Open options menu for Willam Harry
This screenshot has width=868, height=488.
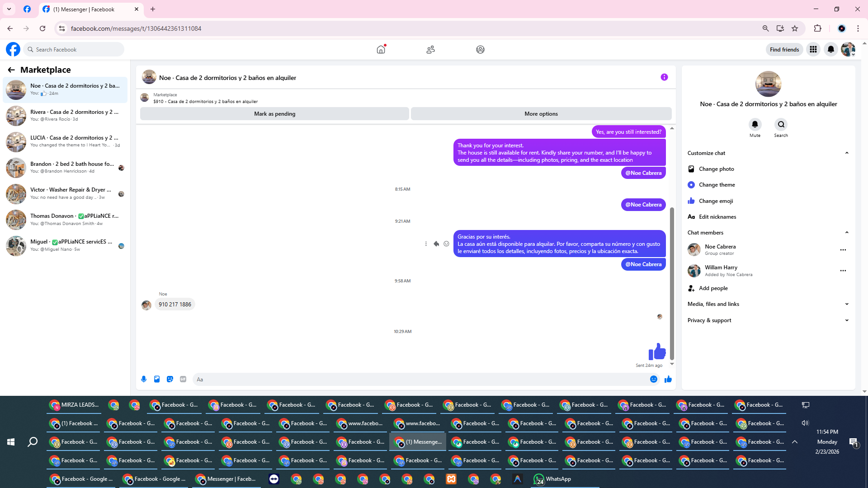(x=843, y=271)
